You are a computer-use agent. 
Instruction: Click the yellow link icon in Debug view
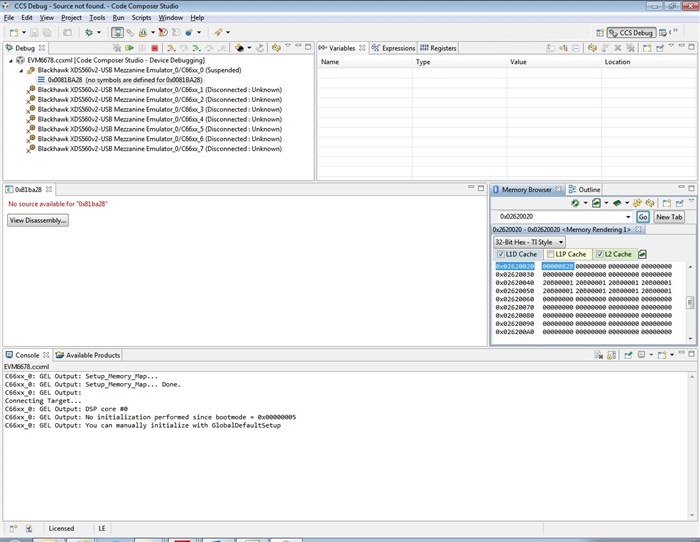coord(276,48)
